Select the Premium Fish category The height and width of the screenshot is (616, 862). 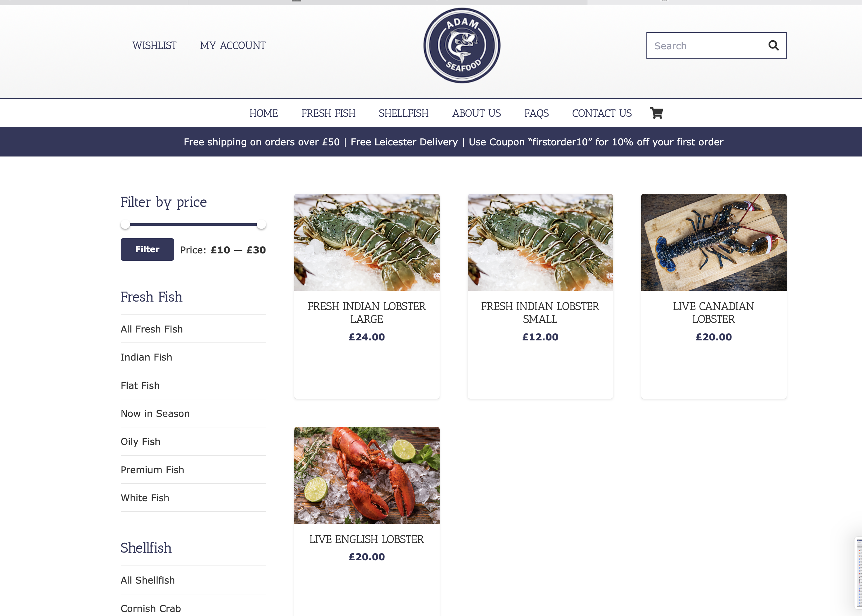coord(193,470)
